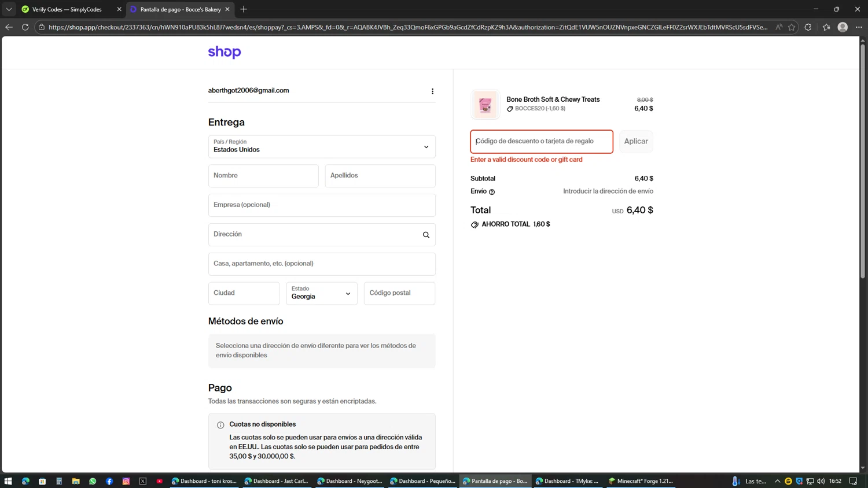Click the page vertical scrollbar
This screenshot has height=488, width=868.
pyautogui.click(x=862, y=162)
